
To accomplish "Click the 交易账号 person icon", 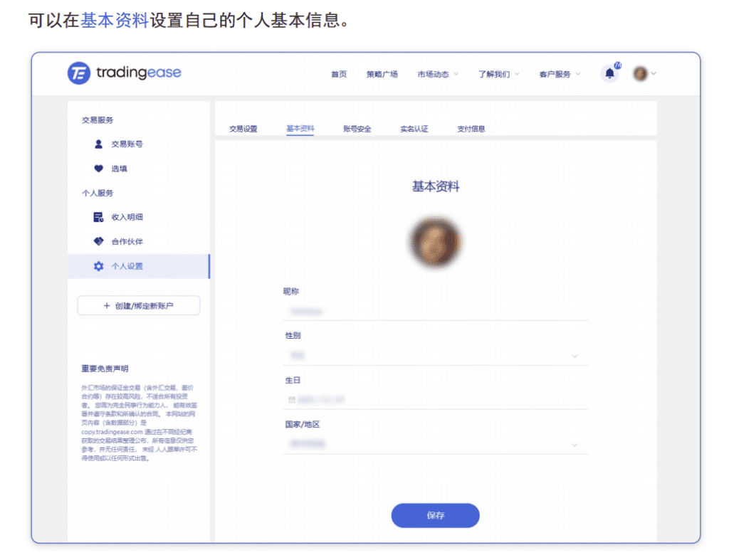I will click(99, 144).
